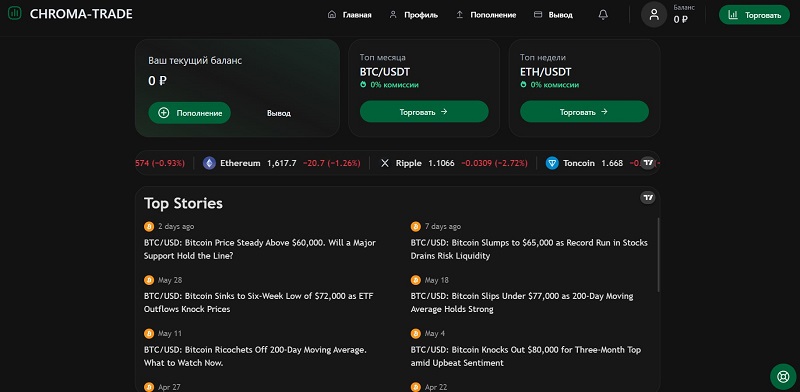
Task: Open Вывод in top navigation
Action: point(553,15)
